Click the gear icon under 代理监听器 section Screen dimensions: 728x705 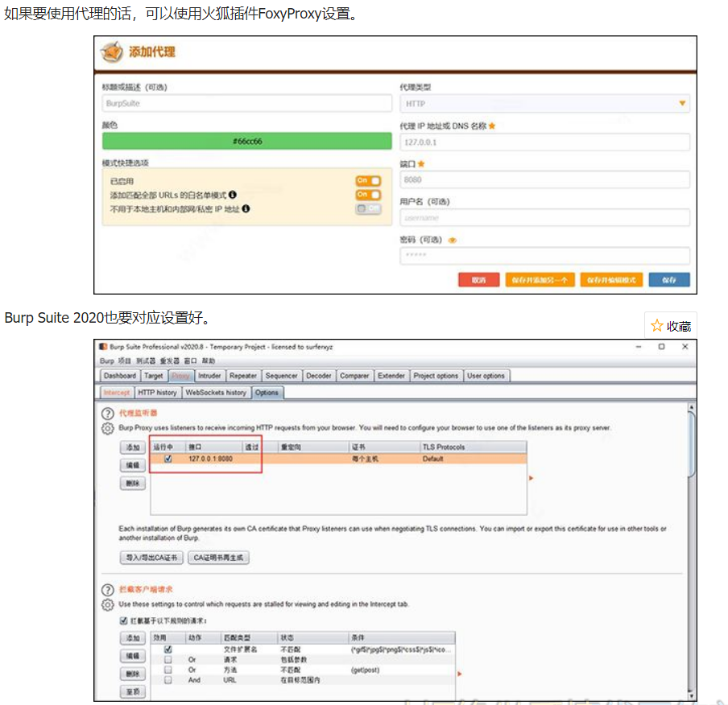point(107,428)
